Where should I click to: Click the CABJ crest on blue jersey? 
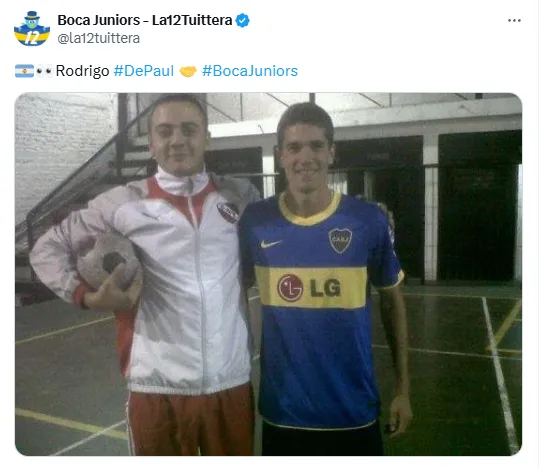pos(340,240)
